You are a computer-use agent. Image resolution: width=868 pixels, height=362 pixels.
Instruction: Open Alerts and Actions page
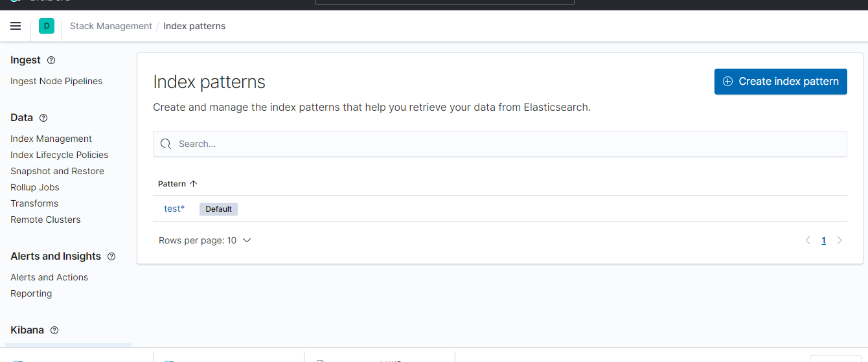49,277
